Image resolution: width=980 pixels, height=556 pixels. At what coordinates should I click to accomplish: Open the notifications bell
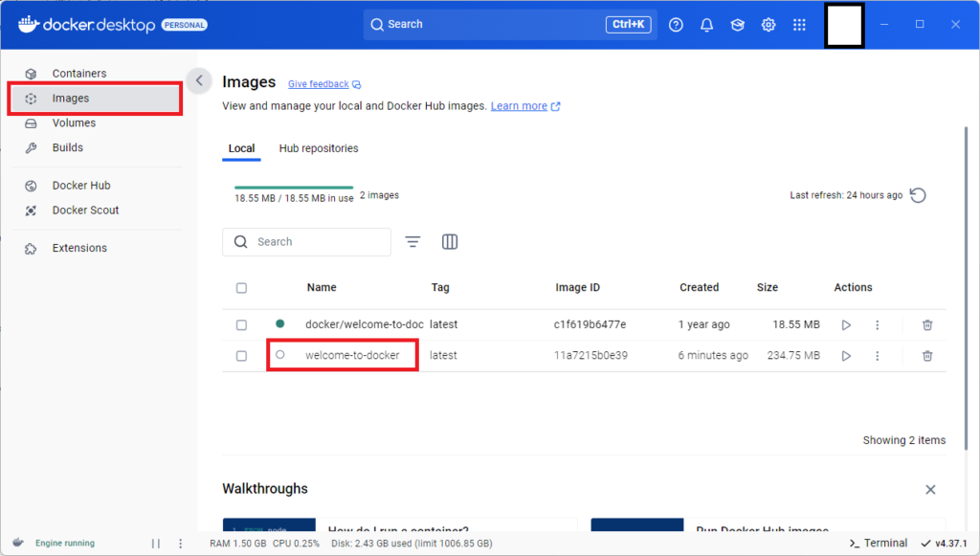click(x=706, y=24)
